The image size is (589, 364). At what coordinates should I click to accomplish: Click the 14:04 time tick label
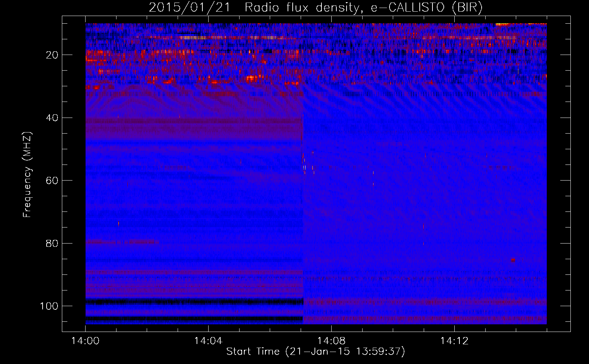coord(208,341)
